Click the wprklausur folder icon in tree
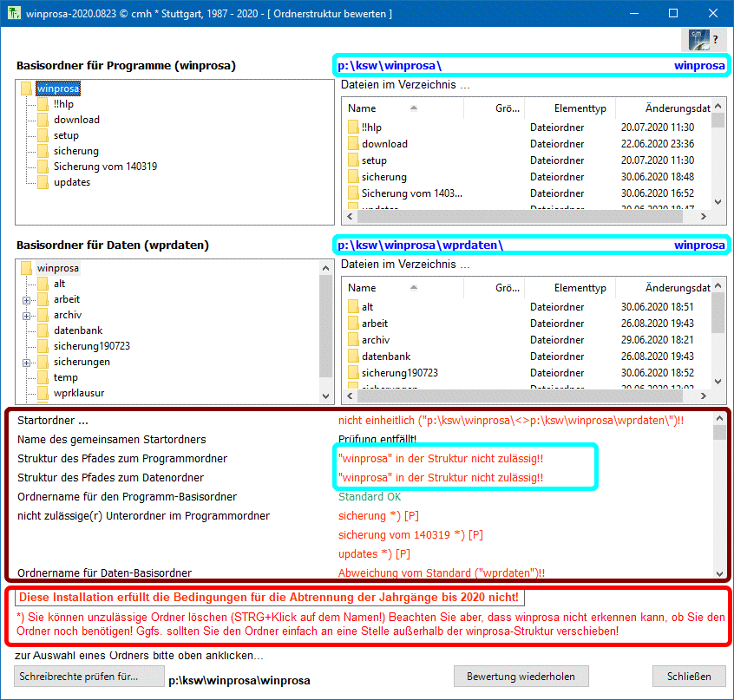Image resolution: width=734 pixels, height=700 pixels. click(43, 393)
